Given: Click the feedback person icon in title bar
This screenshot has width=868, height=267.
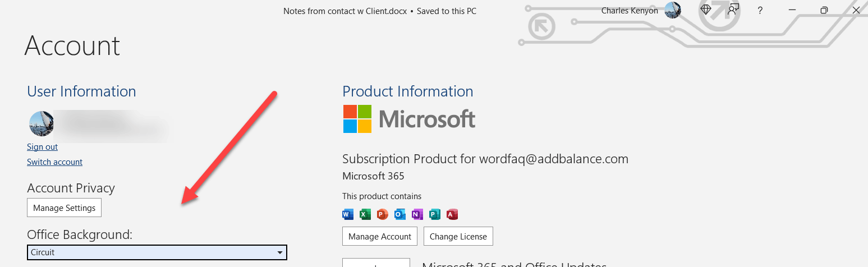Looking at the screenshot, I should [x=733, y=10].
